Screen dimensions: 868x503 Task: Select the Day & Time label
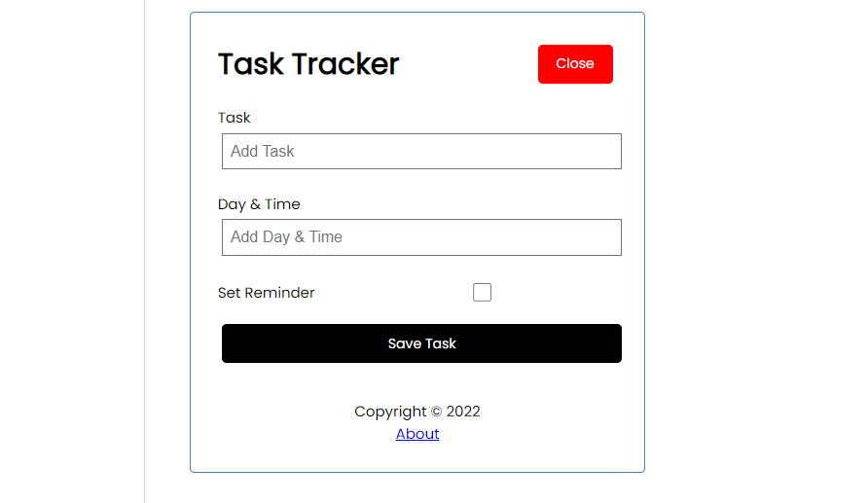[x=259, y=204]
